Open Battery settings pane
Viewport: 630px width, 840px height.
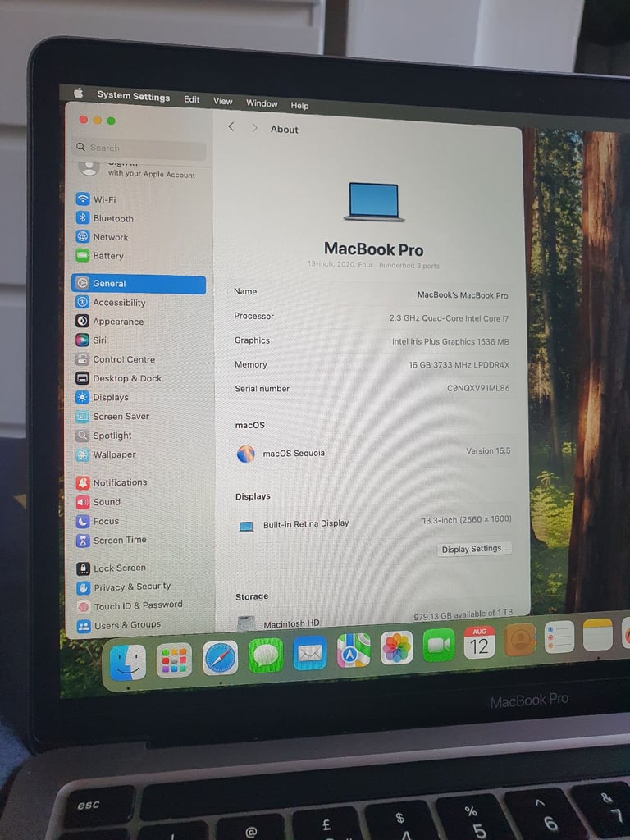click(x=99, y=256)
